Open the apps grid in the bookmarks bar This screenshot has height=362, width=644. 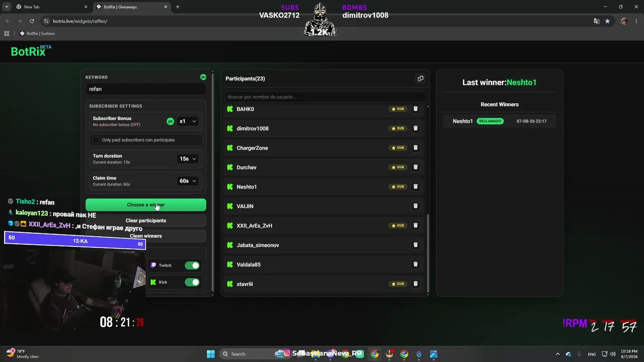click(7, 34)
